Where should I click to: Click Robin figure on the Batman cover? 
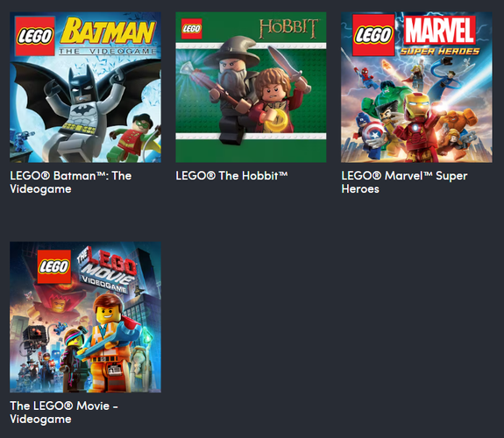(132, 138)
